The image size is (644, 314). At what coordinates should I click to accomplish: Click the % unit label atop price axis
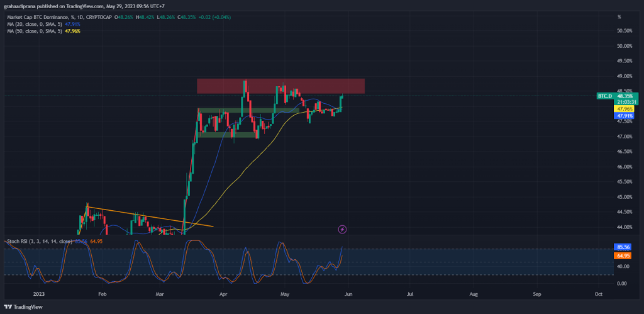coord(619,17)
